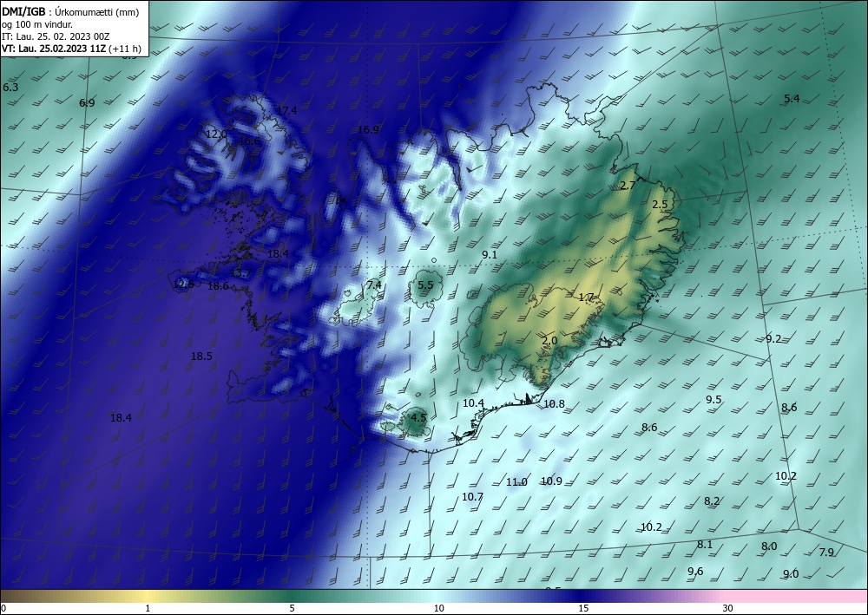This screenshot has height=615, width=868.
Task: Click the 18.6 value label
Action: [218, 286]
